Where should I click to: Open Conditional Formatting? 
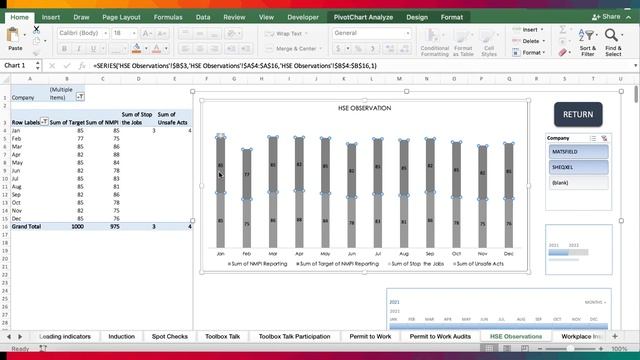pos(434,42)
